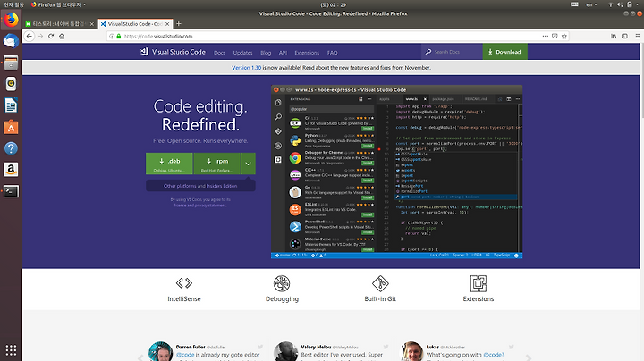Click the Search Docs magnifier icon
The image size is (644, 361).
click(x=428, y=52)
